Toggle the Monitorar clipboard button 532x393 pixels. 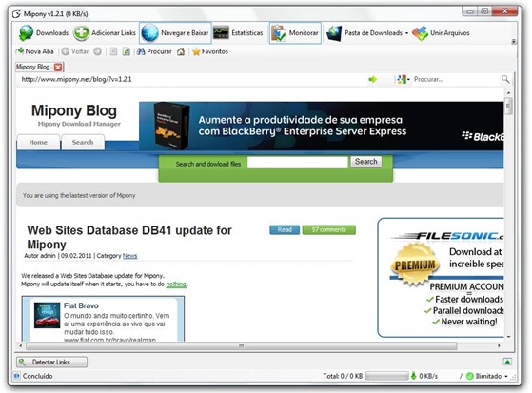[x=295, y=33]
